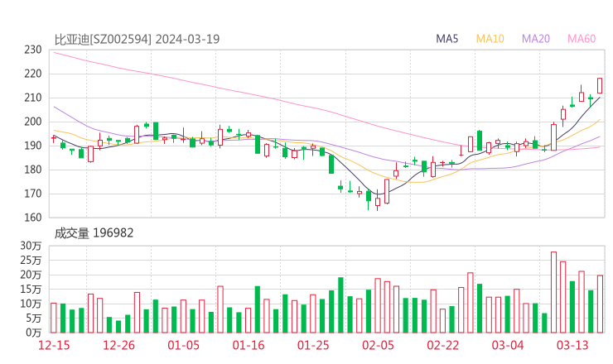
Task: Click the rightmost volume bar
Action: [x=600, y=303]
